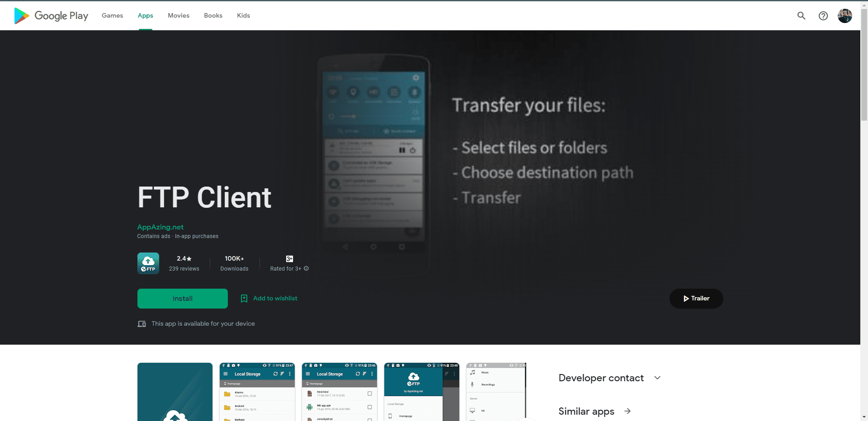Screen dimensions: 868x421
Task: Click the Rated for 3+ label
Action: tap(286, 269)
